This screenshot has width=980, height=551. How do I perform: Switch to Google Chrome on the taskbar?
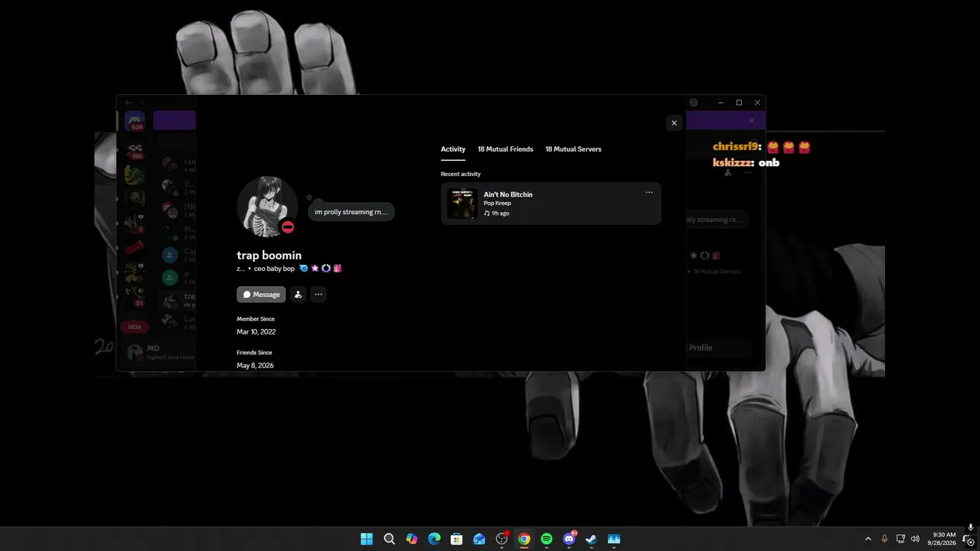point(524,539)
